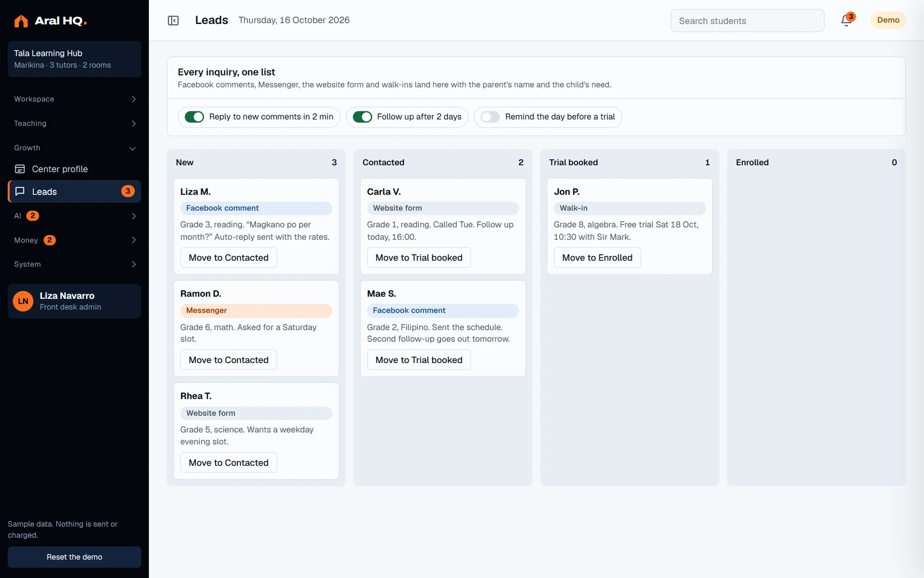
Task: Toggle Reply to new comments in 2 min
Action: click(x=194, y=117)
